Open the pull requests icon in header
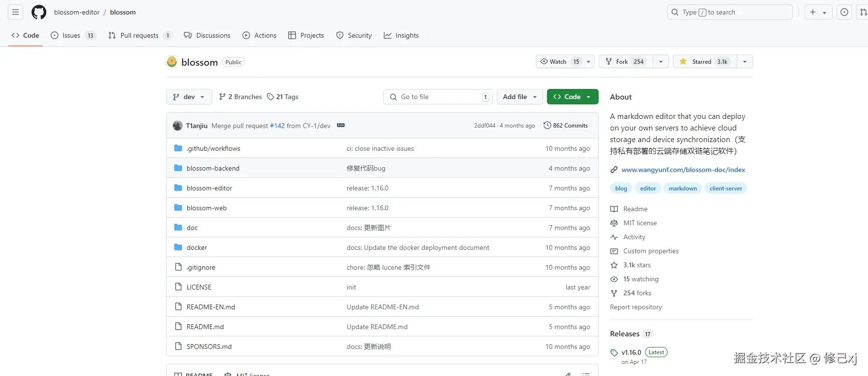Screen dimensions: 868x376 coord(863,12)
